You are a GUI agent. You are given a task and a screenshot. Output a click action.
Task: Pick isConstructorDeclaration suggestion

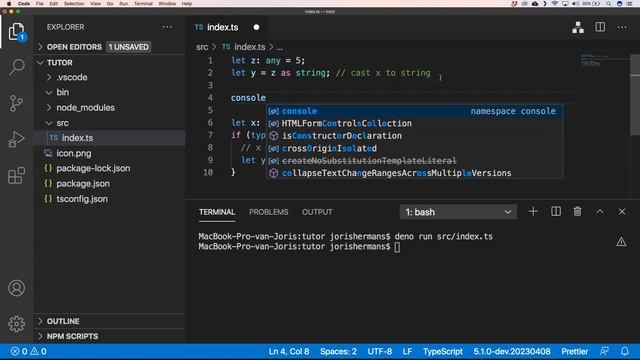[x=415, y=136]
